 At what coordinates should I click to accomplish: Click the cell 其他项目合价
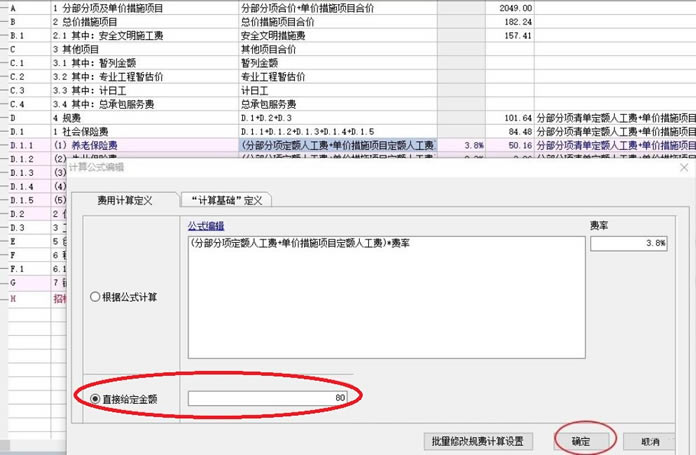pyautogui.click(x=338, y=49)
